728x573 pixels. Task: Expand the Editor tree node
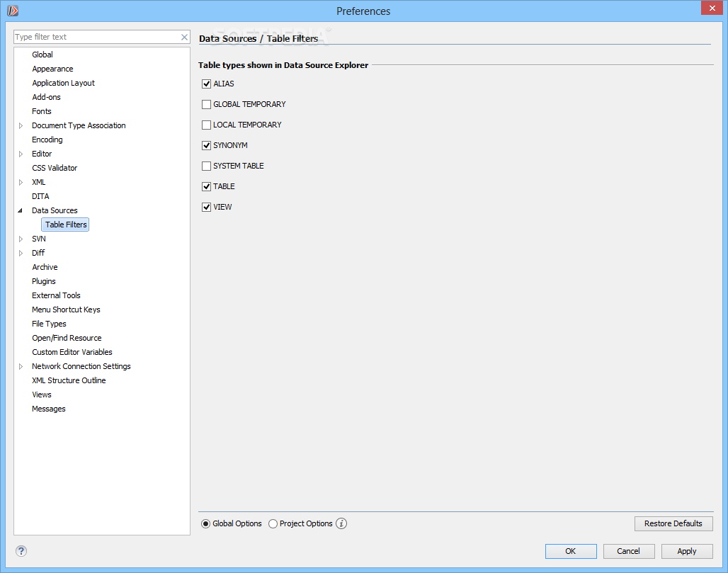[x=21, y=154]
